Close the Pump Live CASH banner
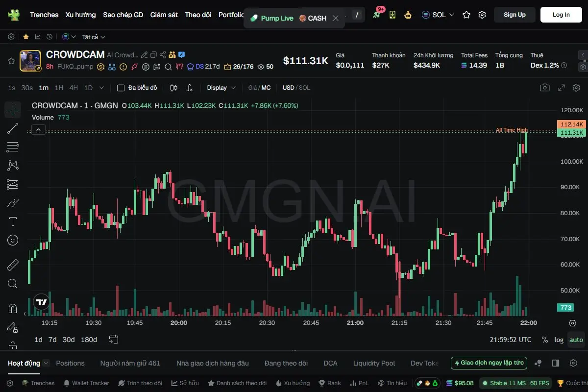This screenshot has width=588, height=392. point(336,18)
